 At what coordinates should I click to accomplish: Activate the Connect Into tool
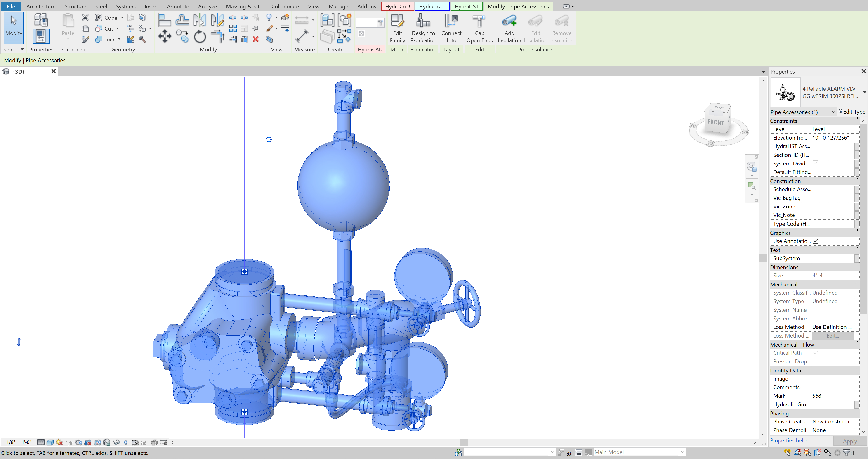coord(452,29)
